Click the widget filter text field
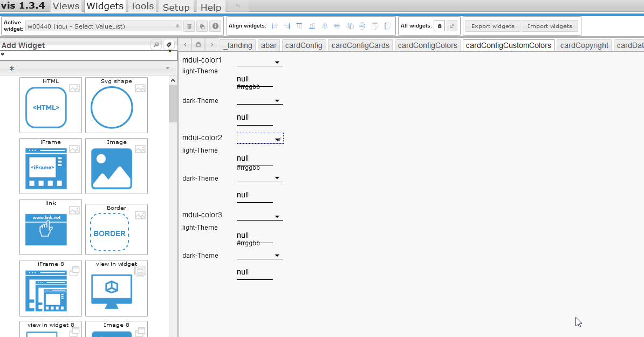This screenshot has height=337, width=644. click(x=81, y=56)
